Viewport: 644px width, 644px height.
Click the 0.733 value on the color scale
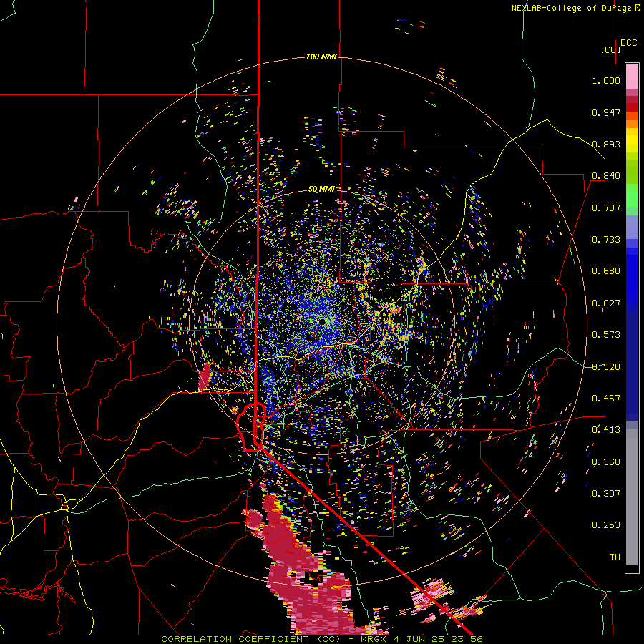(x=606, y=240)
